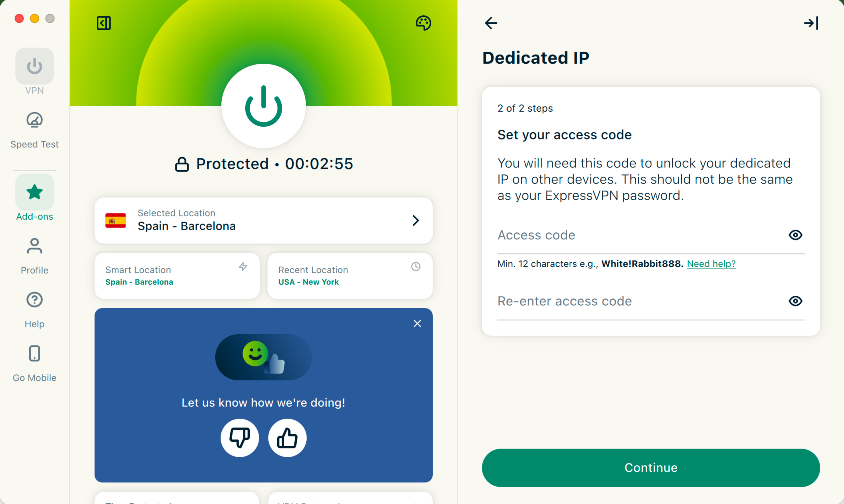Click the Continue button
This screenshot has width=844, height=504.
[x=651, y=468]
